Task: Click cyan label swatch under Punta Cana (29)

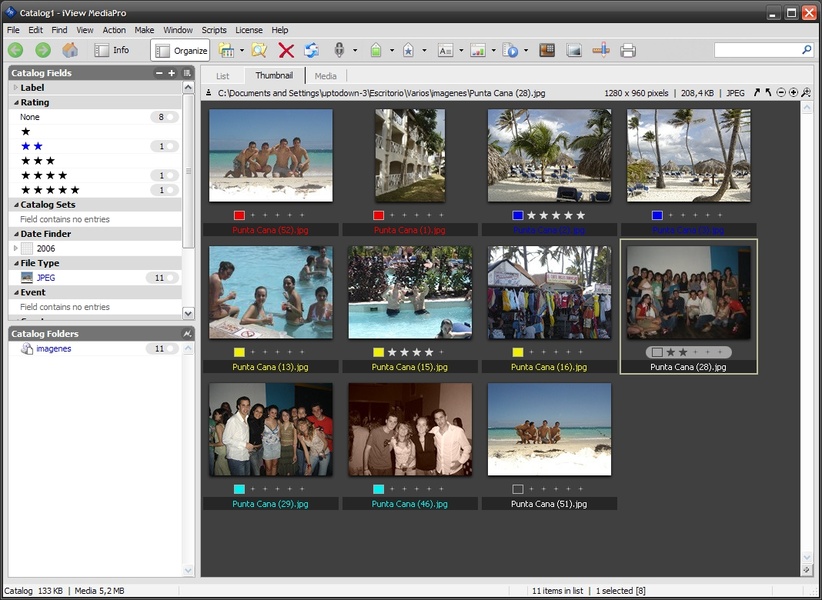Action: pos(239,489)
